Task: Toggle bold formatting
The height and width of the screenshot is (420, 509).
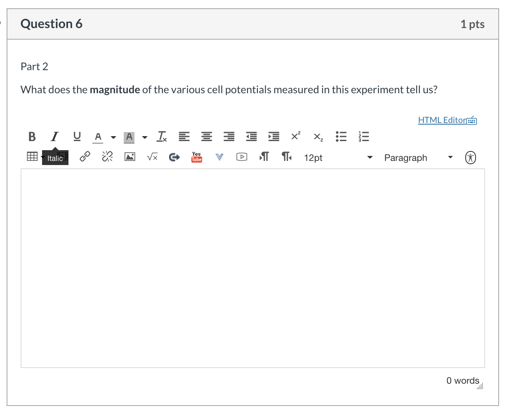Action: [x=32, y=137]
